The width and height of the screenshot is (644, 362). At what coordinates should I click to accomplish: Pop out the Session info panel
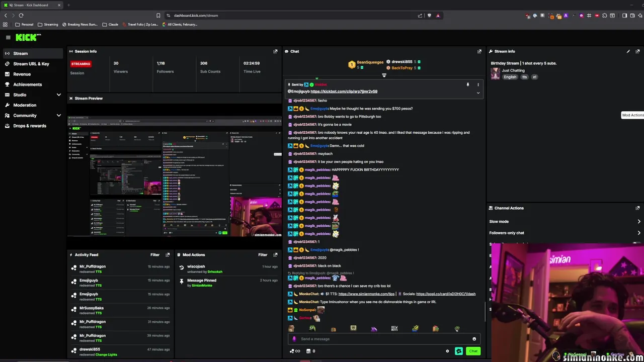click(275, 51)
